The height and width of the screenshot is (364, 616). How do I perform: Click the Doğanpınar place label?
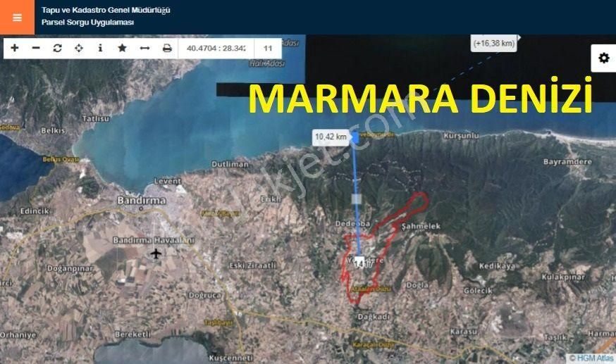70,269
